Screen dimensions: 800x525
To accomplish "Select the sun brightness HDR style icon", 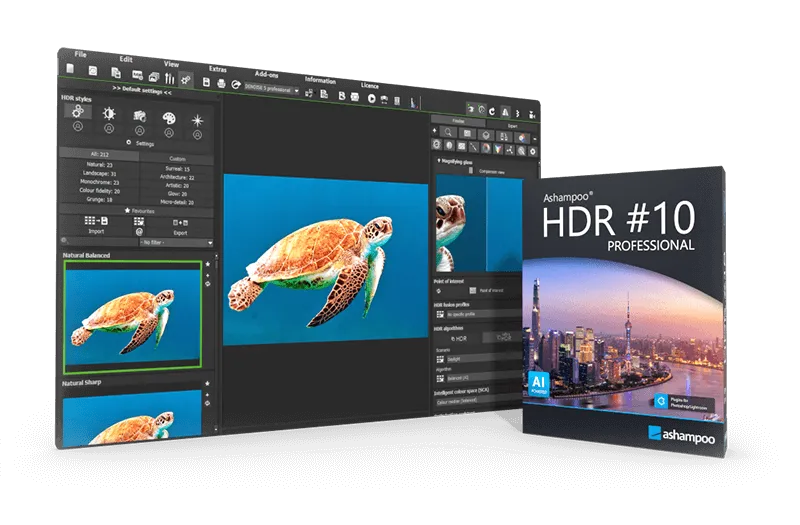I will pyautogui.click(x=109, y=113).
